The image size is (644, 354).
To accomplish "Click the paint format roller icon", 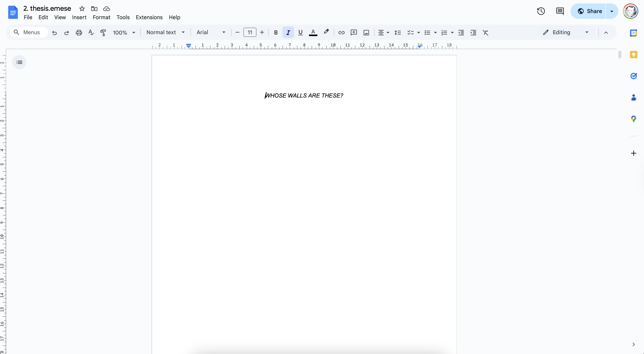I will [103, 33].
